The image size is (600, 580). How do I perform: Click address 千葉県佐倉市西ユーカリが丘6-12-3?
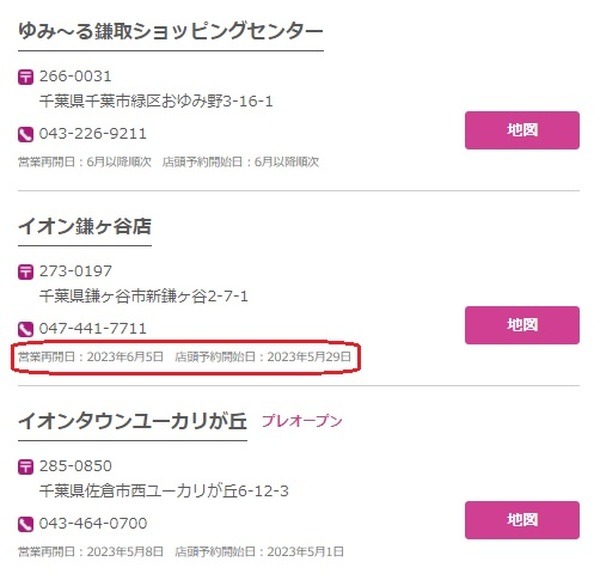164,491
